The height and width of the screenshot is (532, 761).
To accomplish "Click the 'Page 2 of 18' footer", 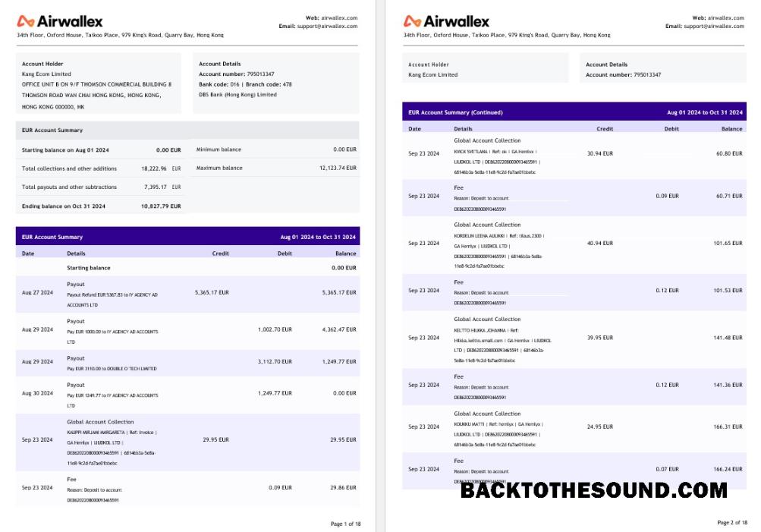I will tap(732, 523).
